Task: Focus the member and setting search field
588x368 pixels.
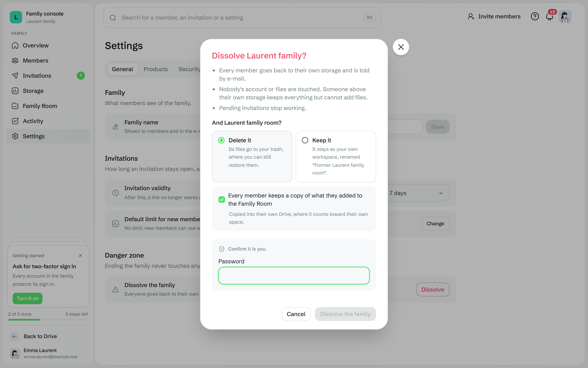Action: pos(242,18)
